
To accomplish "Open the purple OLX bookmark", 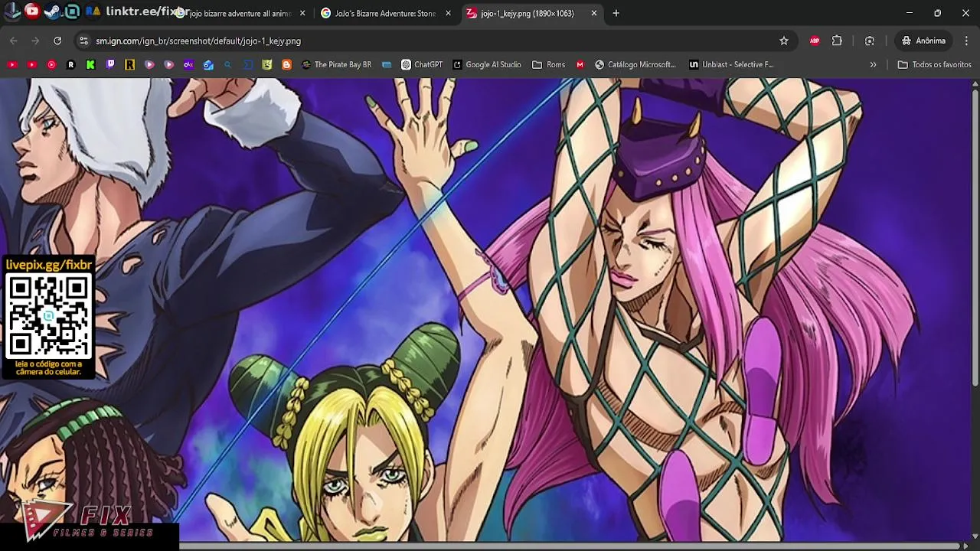I will 188,65.
